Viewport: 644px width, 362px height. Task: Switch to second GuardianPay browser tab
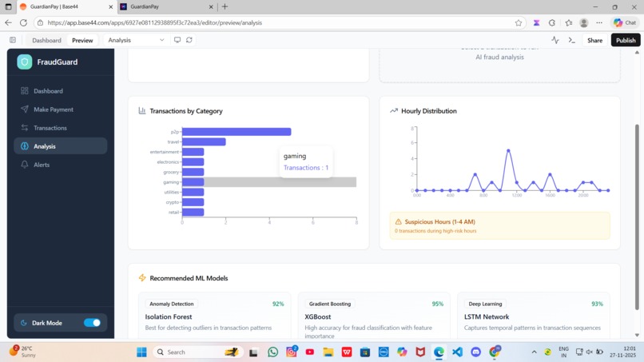pyautogui.click(x=166, y=6)
